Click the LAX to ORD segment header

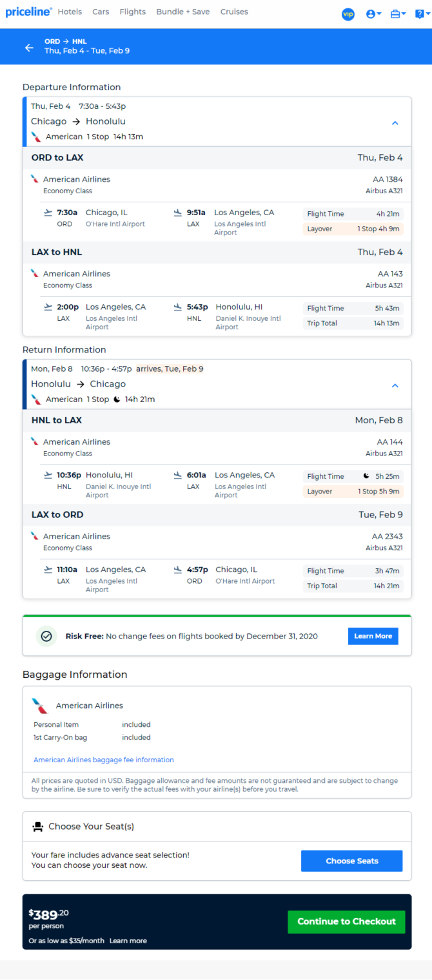[217, 515]
